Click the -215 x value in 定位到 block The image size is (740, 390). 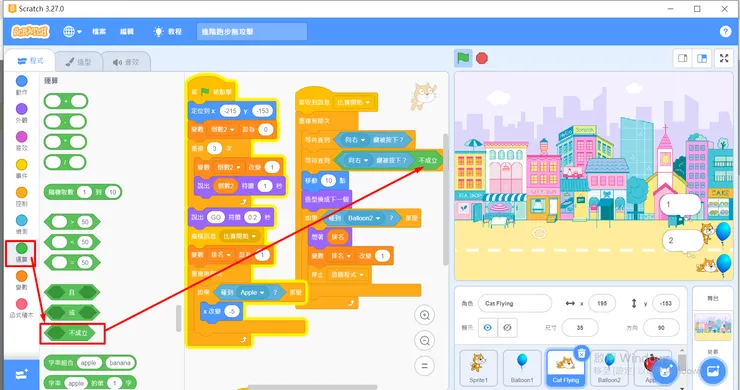coord(230,111)
